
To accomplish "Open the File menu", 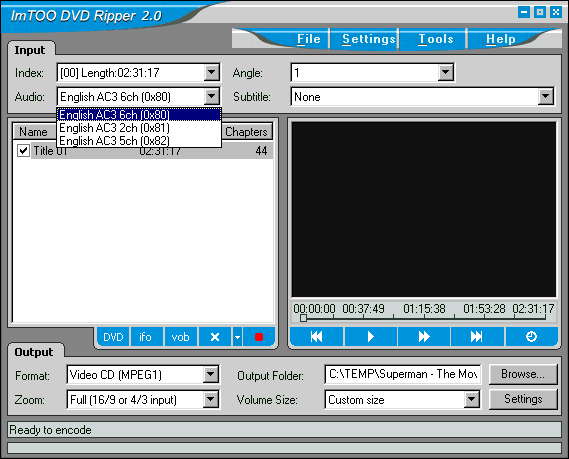I will (308, 39).
